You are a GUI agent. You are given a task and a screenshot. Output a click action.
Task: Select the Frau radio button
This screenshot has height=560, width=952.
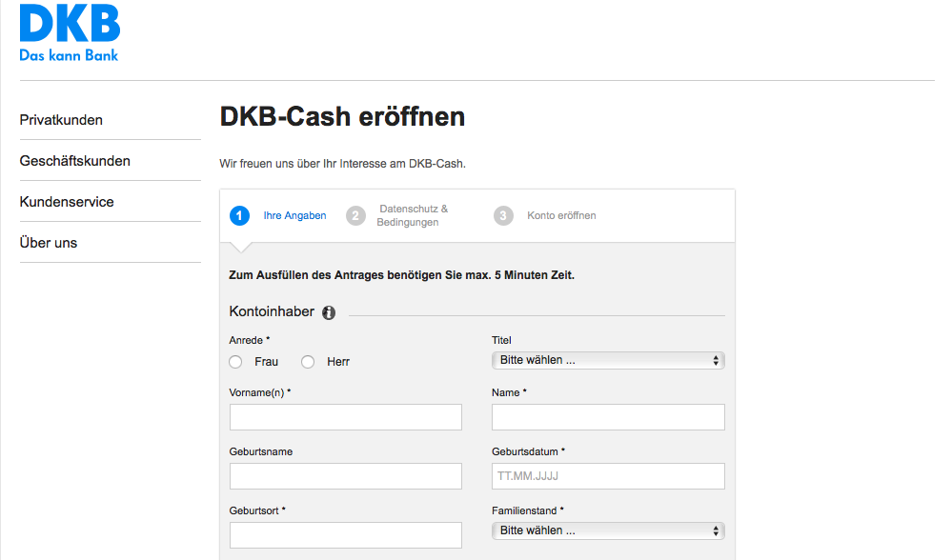tap(235, 362)
